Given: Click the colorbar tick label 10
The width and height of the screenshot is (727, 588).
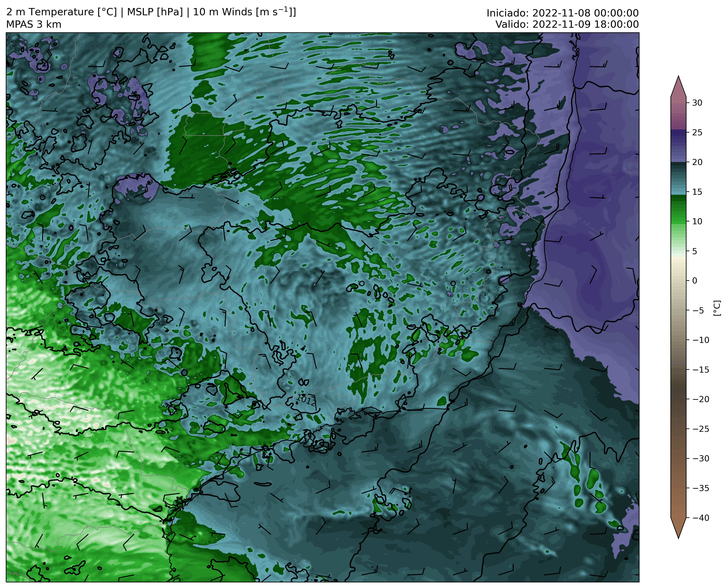Looking at the screenshot, I should coord(697,221).
